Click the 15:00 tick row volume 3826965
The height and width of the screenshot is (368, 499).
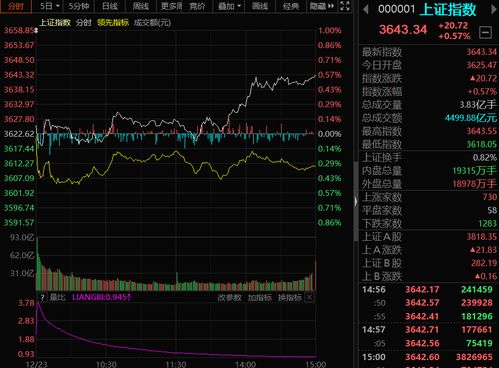[x=474, y=357]
